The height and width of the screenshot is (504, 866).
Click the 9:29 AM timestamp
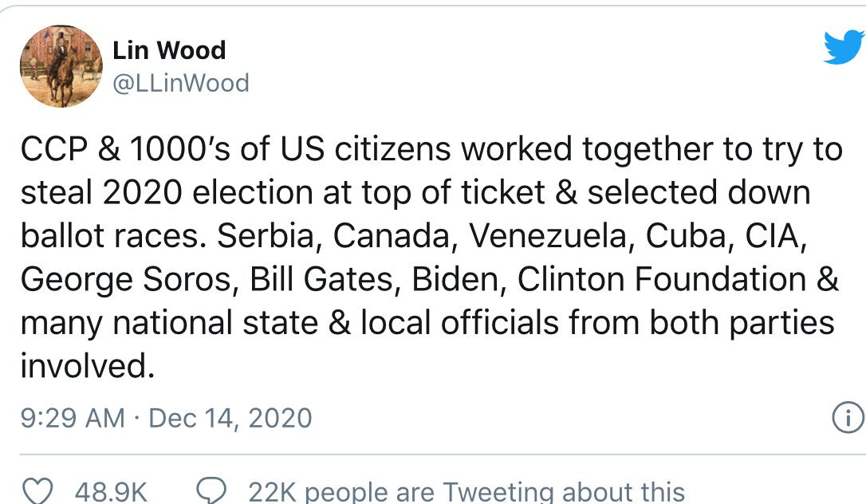point(73,417)
